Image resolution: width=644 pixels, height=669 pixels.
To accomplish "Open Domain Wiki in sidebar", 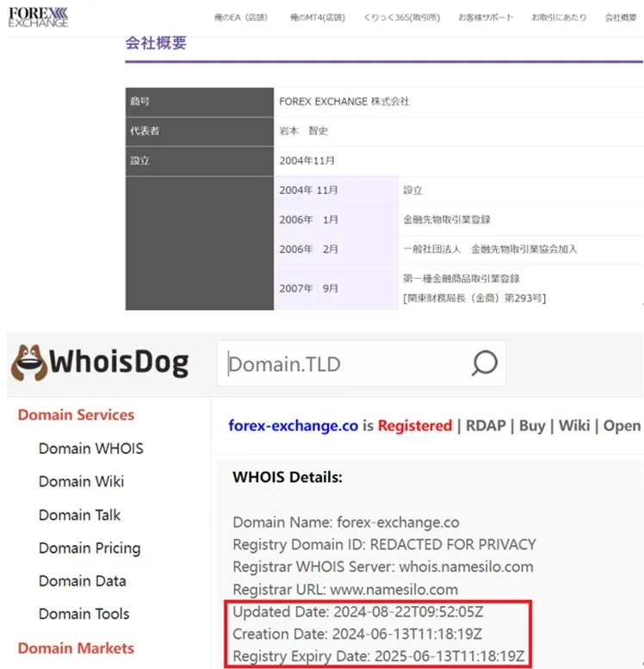I will pos(81,481).
